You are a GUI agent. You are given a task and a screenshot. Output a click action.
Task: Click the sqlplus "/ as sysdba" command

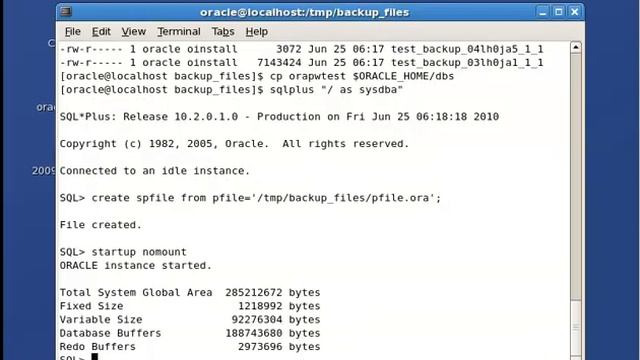point(336,90)
